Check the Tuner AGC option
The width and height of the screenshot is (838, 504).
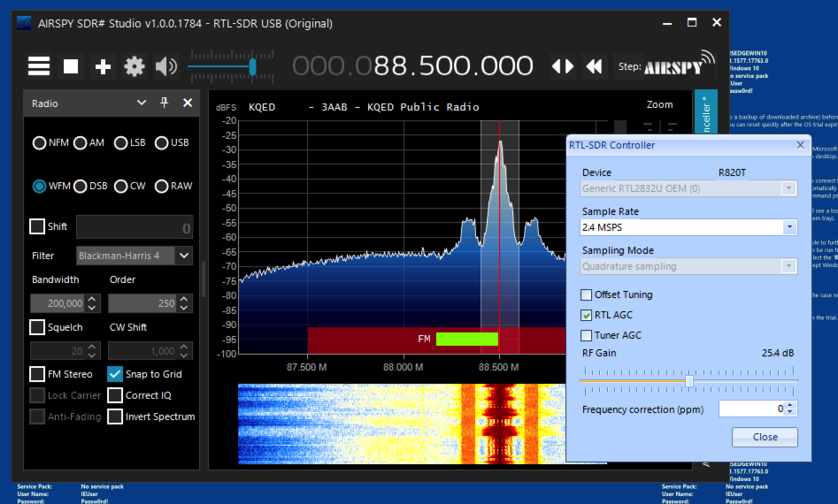[x=587, y=335]
